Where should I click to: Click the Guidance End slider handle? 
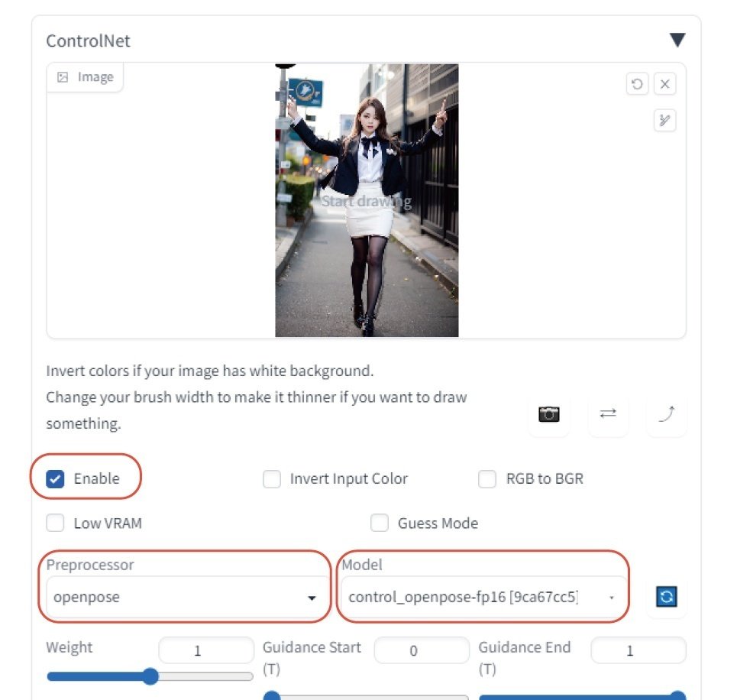click(x=677, y=696)
